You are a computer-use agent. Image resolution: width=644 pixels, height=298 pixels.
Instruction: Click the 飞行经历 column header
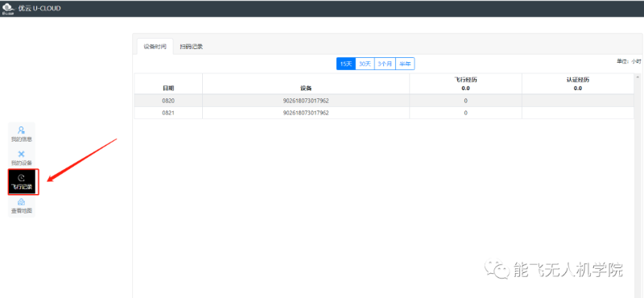coord(465,80)
